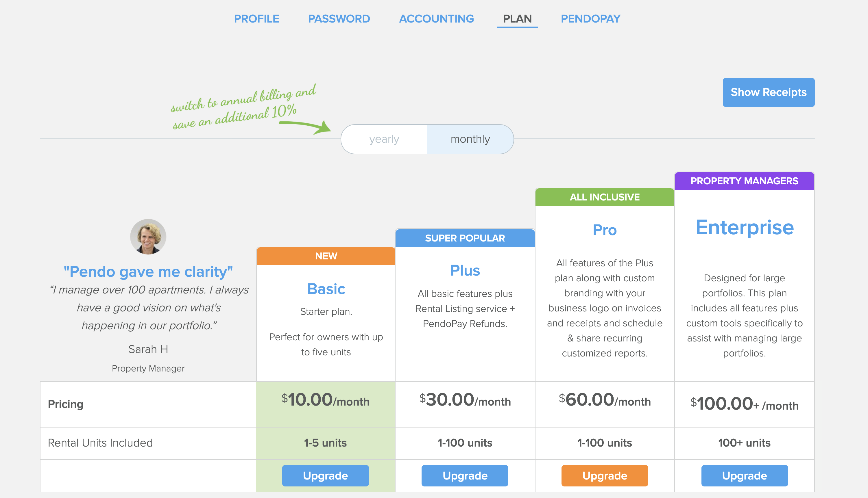Open the Accounting tab

(436, 18)
